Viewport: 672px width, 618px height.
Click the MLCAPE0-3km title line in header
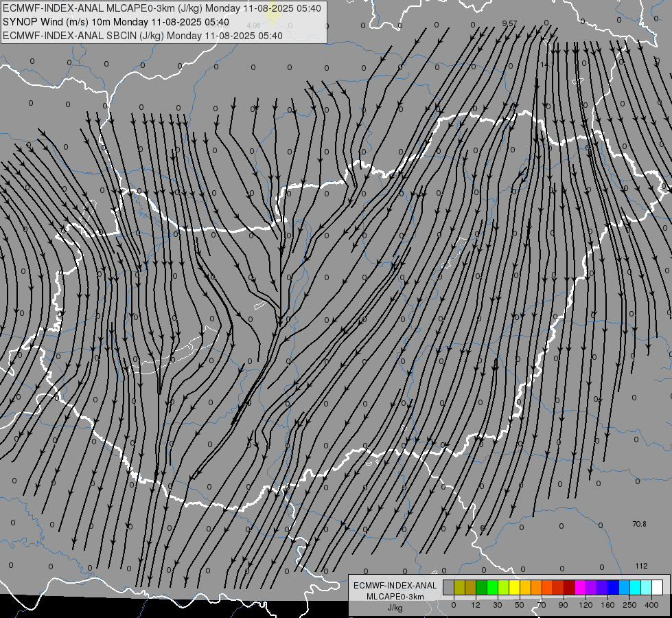tap(161, 8)
